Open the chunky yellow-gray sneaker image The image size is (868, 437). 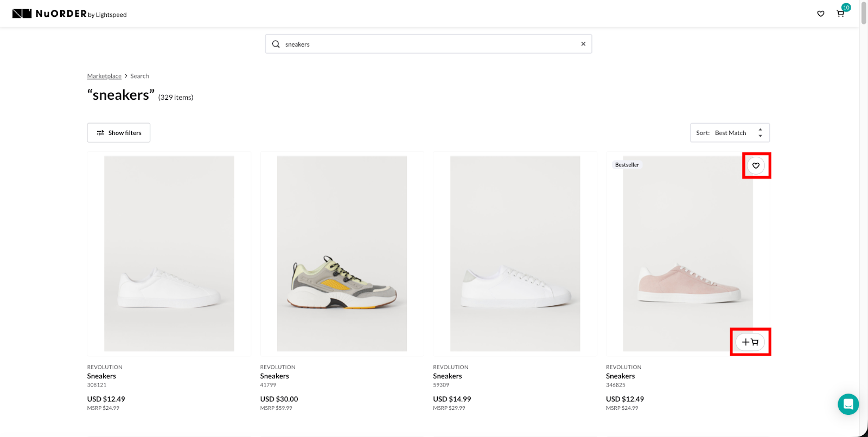click(342, 254)
